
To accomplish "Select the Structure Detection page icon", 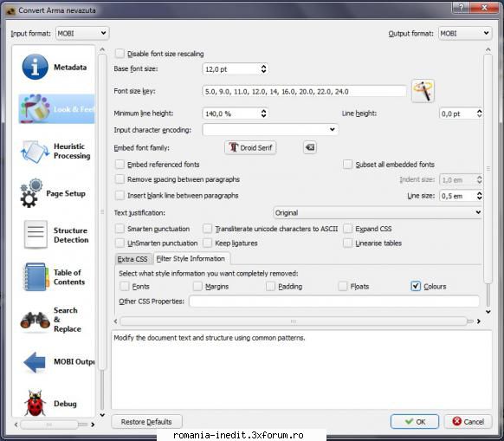I will (x=36, y=235).
